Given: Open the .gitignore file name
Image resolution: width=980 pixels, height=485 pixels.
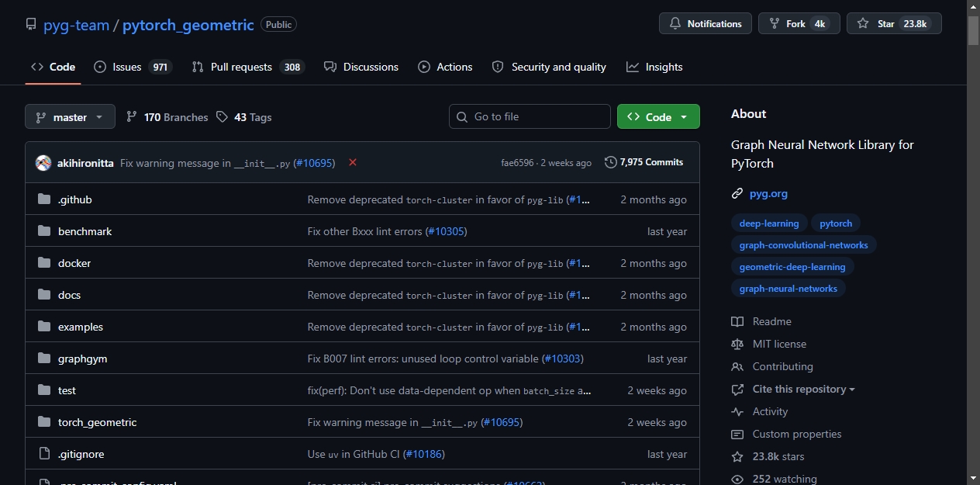Looking at the screenshot, I should [x=81, y=454].
